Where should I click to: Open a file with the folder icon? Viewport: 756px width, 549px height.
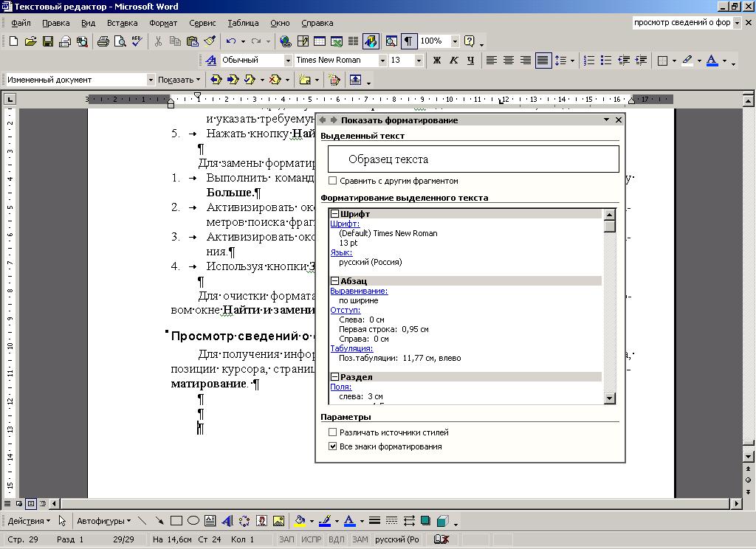click(x=30, y=41)
